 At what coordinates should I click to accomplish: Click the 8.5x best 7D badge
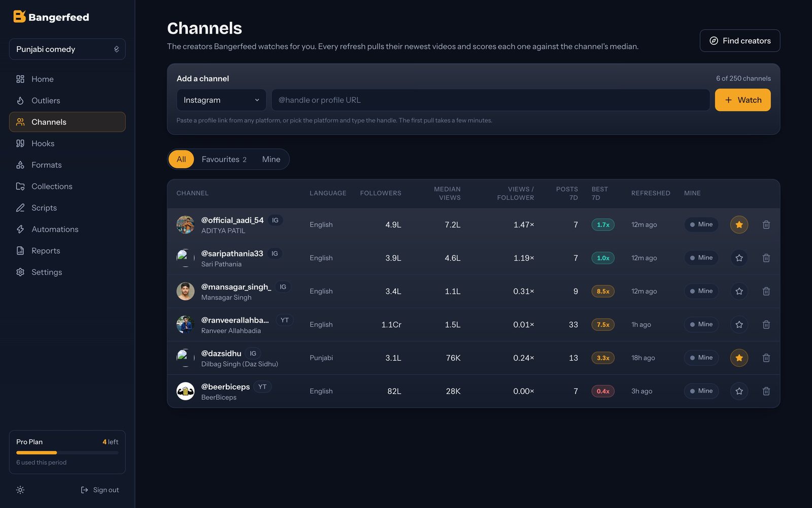point(603,291)
